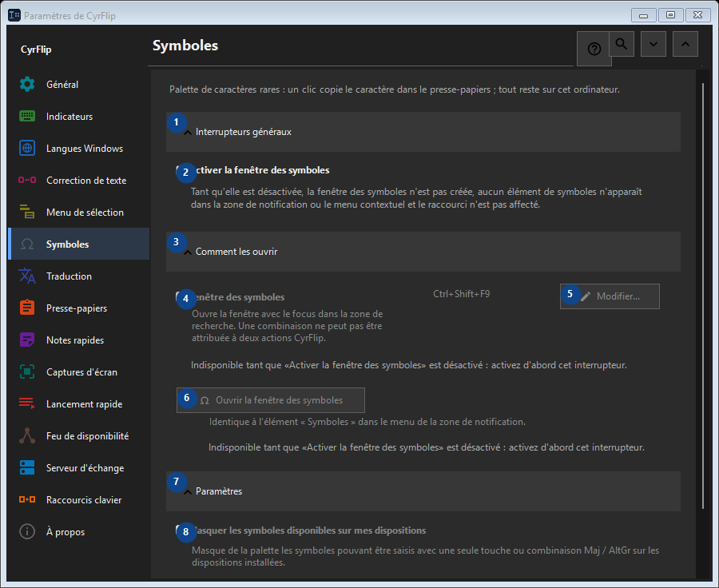The height and width of the screenshot is (588, 719).
Task: Click the Modifier... shortcut button
Action: [x=610, y=296]
